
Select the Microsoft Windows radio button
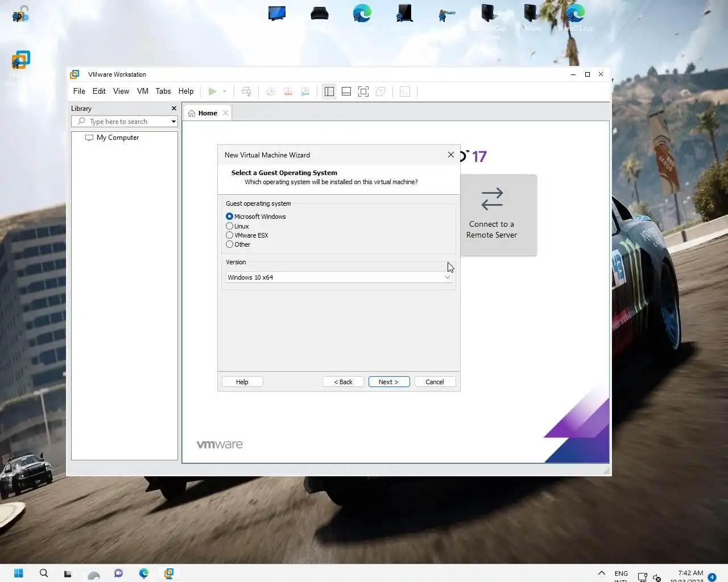click(230, 217)
